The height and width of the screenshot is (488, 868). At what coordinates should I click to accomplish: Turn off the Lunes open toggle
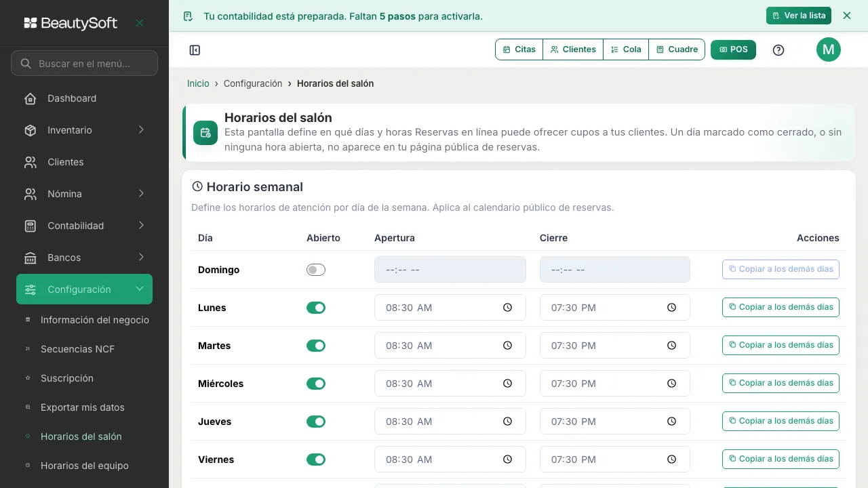pos(316,308)
